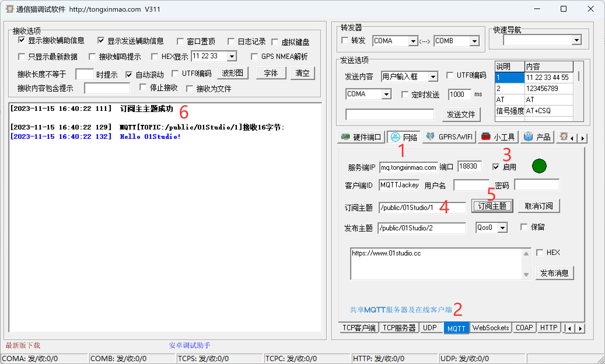Image resolution: width=605 pixels, height=364 pixels.
Task: Open forwarder COMA source dropdown
Action: click(413, 41)
